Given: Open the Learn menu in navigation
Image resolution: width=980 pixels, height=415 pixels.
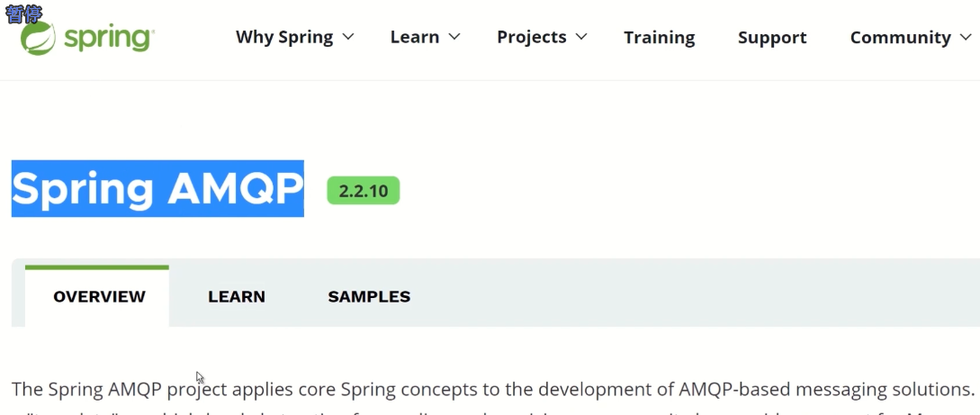Looking at the screenshot, I should (415, 38).
